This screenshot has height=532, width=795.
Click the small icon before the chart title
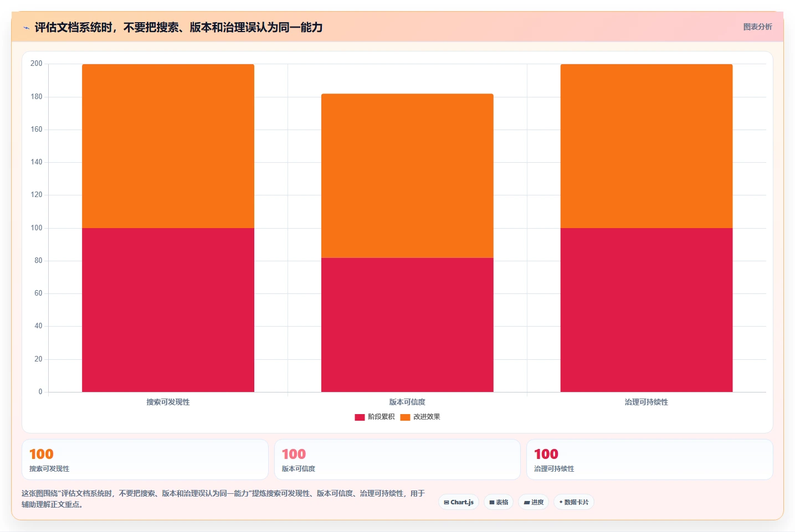coord(26,28)
